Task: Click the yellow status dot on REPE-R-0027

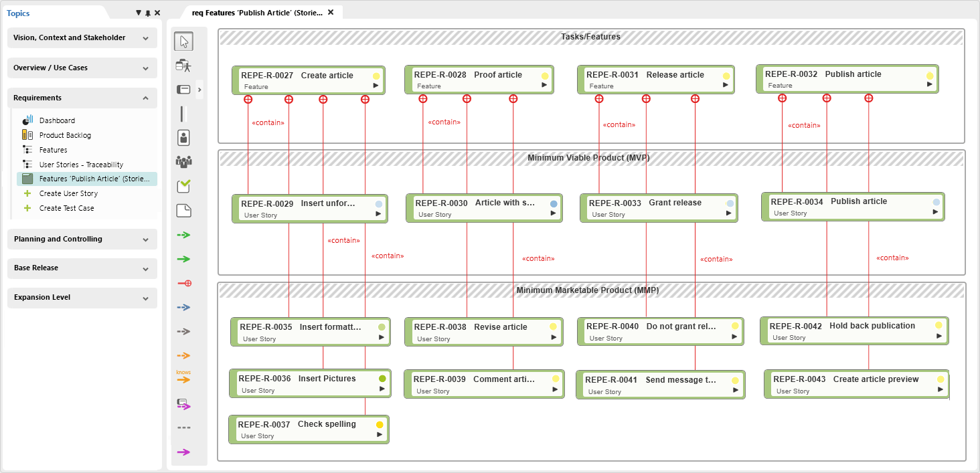Action: (376, 76)
